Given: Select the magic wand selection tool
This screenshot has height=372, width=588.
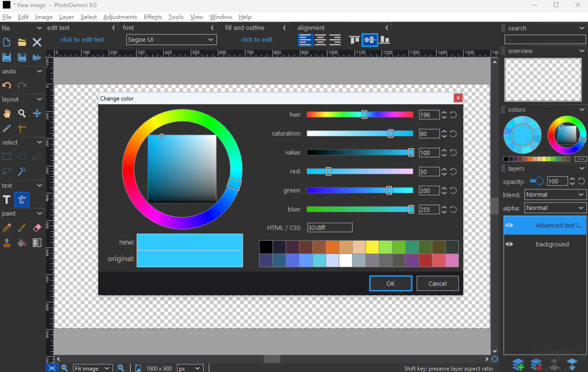Looking at the screenshot, I should point(22,171).
